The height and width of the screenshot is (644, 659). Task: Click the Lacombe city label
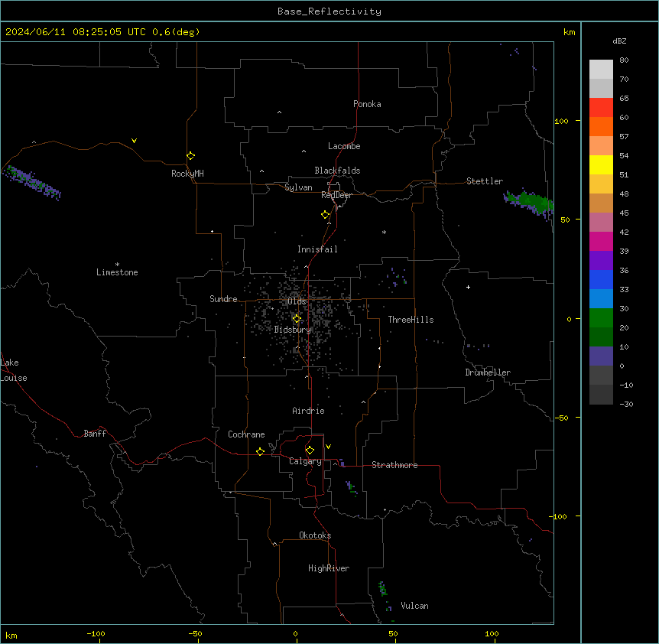coord(344,146)
